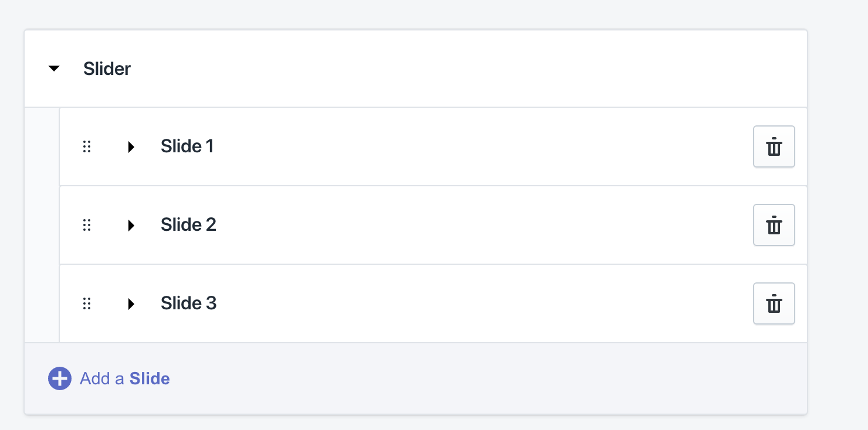868x430 pixels.
Task: Click the drag handle for Slide 1
Action: click(x=87, y=146)
